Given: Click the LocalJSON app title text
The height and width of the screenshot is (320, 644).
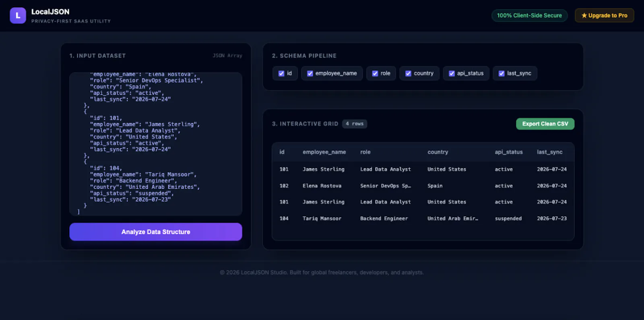Looking at the screenshot, I should pyautogui.click(x=50, y=12).
